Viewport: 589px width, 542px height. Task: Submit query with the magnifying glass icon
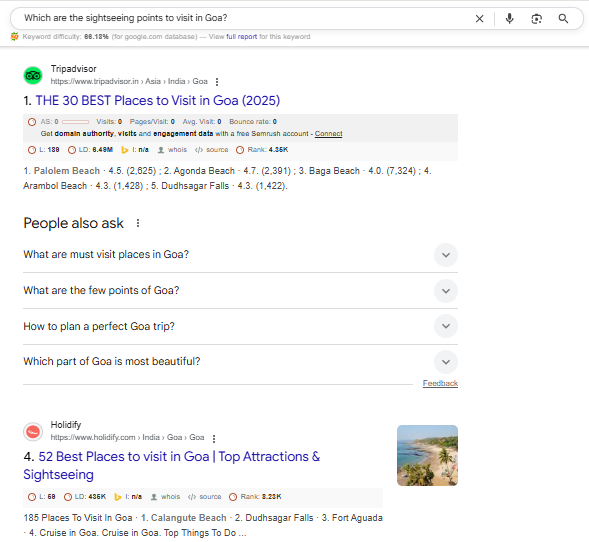click(563, 18)
